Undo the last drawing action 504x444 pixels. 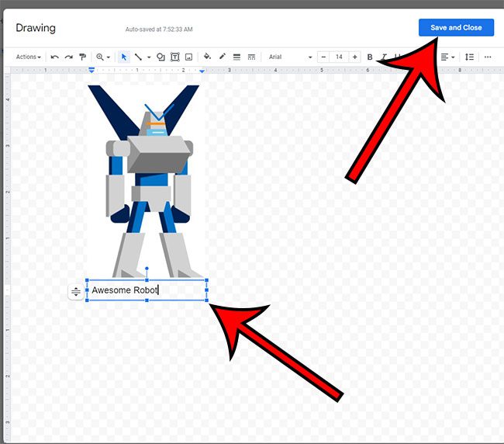54,57
